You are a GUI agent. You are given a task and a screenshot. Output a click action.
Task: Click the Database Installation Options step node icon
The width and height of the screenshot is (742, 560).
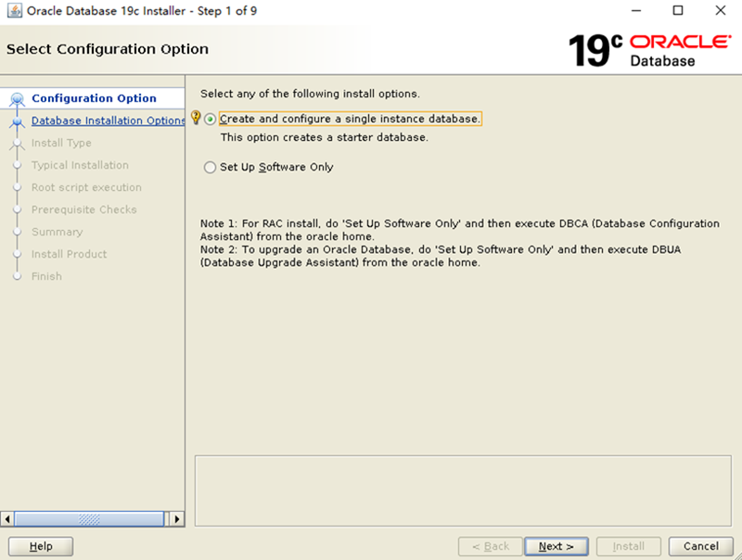[18, 122]
